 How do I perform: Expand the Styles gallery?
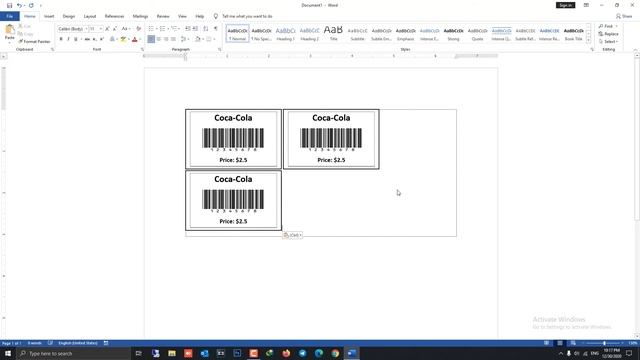click(x=588, y=40)
